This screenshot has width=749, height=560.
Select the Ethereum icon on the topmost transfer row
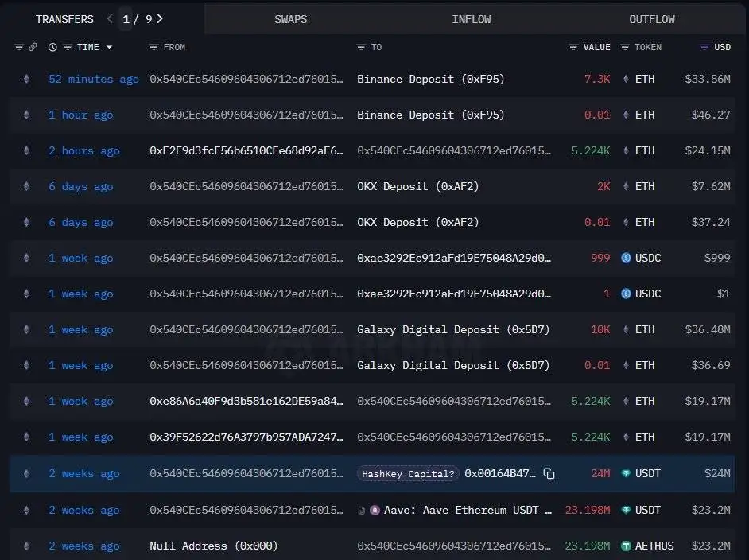[26, 79]
